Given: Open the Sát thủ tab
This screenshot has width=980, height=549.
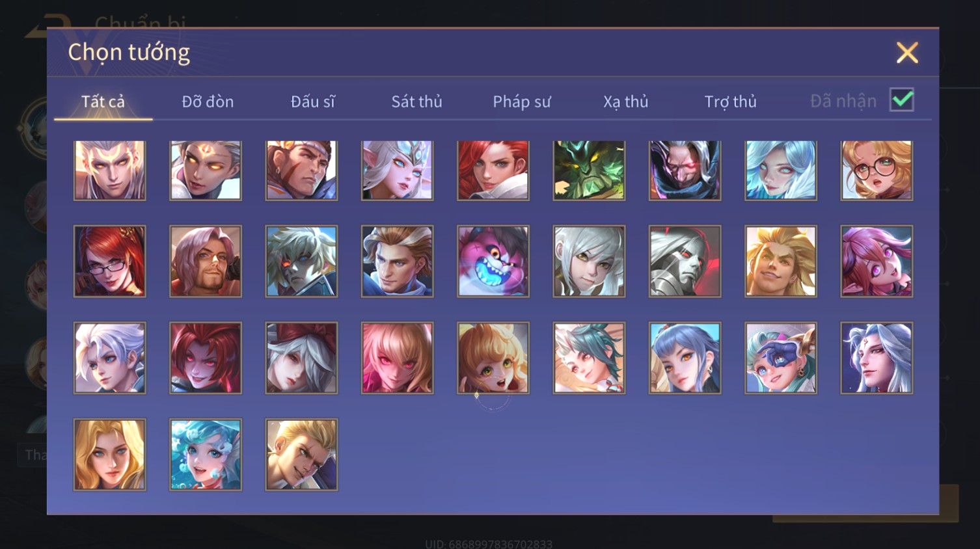Looking at the screenshot, I should [416, 101].
